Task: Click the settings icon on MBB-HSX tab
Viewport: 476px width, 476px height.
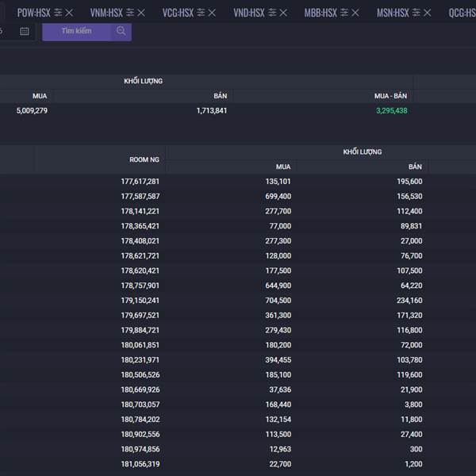Action: (344, 13)
